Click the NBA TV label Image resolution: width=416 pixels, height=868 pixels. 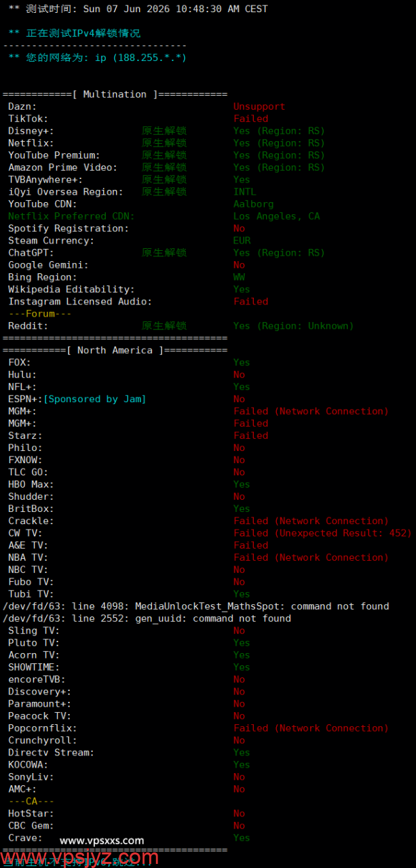pyautogui.click(x=28, y=558)
